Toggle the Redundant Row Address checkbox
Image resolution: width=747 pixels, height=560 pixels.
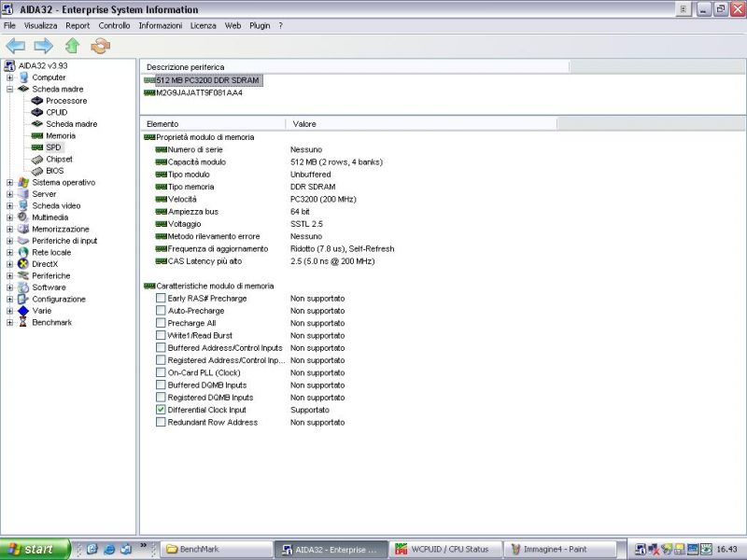point(161,422)
